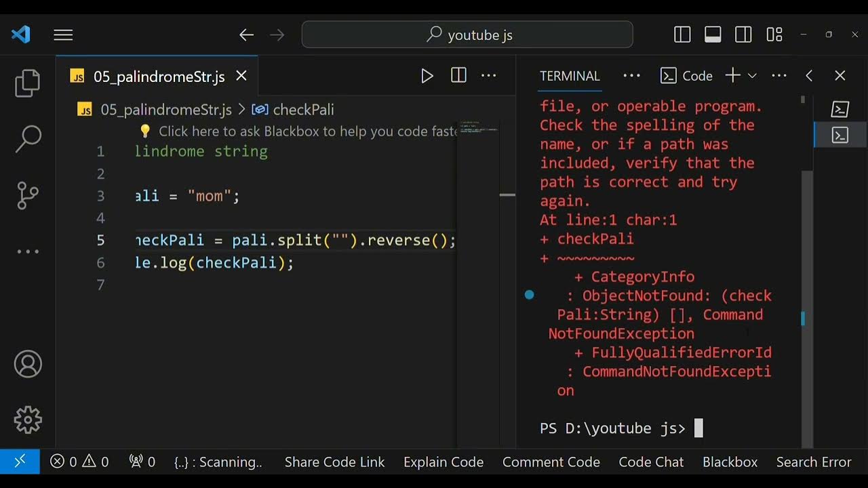The image size is (868, 488).
Task: Close the 05_palindromeStr.js tab
Action: tap(241, 76)
